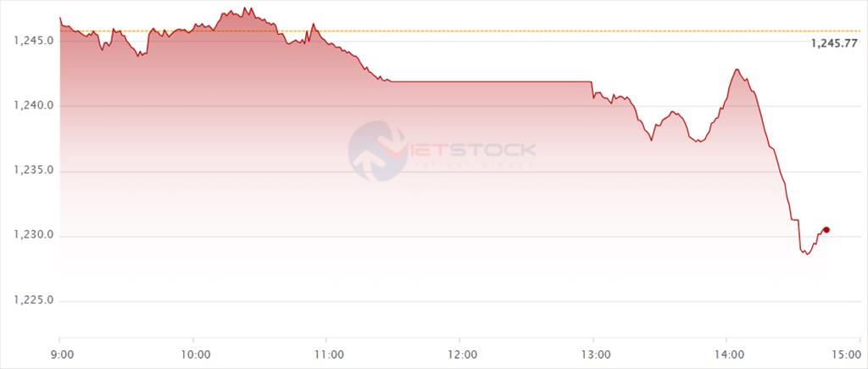
Task: Select the 11:00 time axis label
Action: coord(326,354)
